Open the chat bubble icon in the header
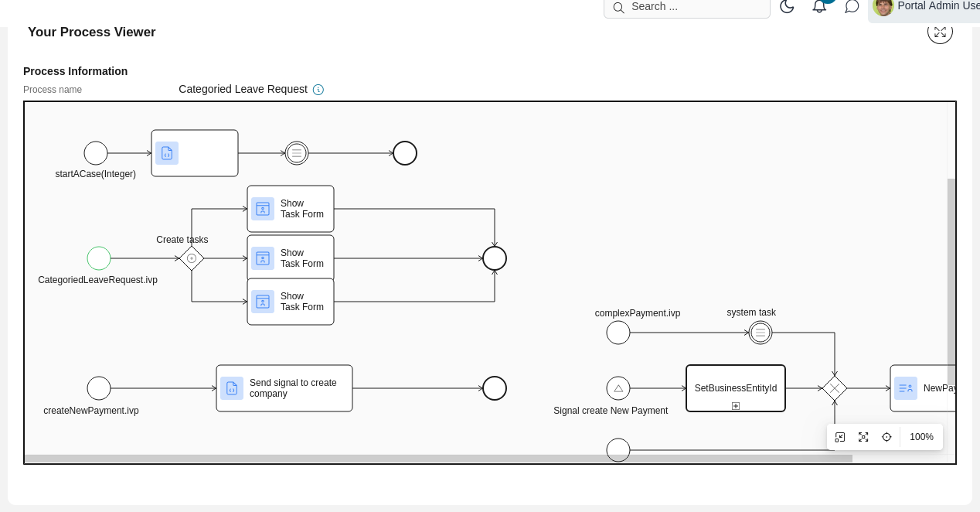This screenshot has height=512, width=980. coord(852,6)
